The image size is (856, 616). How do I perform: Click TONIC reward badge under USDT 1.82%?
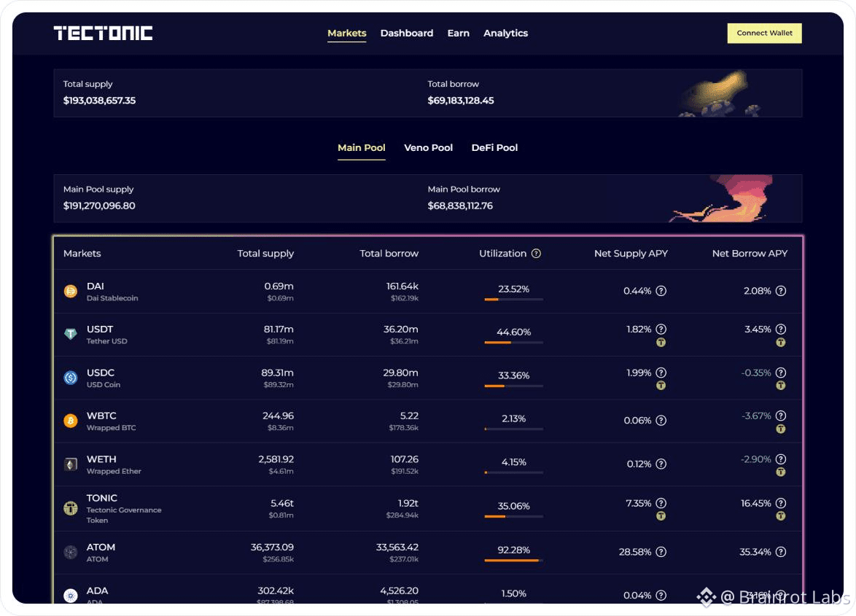tap(661, 343)
